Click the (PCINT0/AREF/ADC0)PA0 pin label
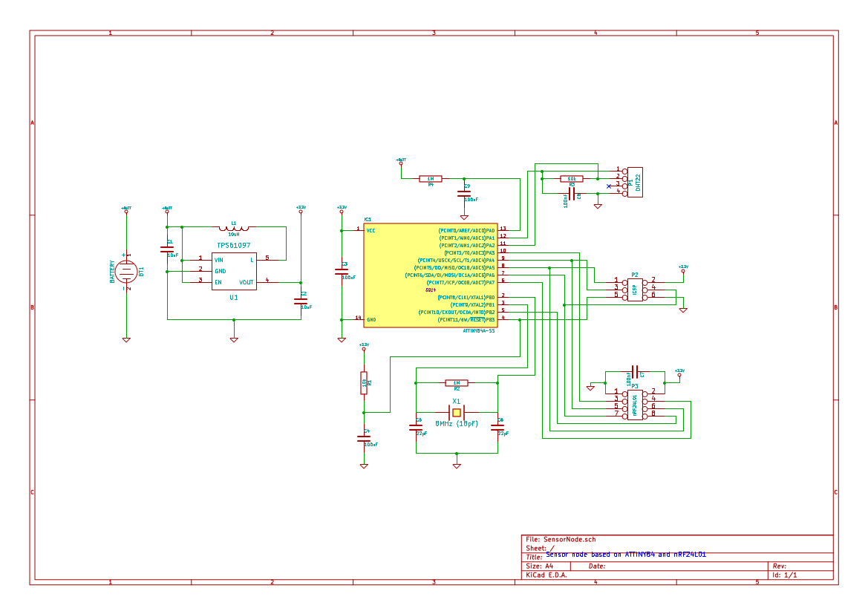Image resolution: width=868 pixels, height=614 pixels. (466, 230)
